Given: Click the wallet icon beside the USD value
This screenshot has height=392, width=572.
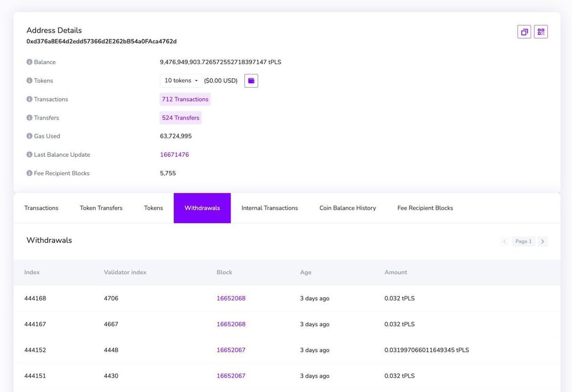Looking at the screenshot, I should coord(251,80).
